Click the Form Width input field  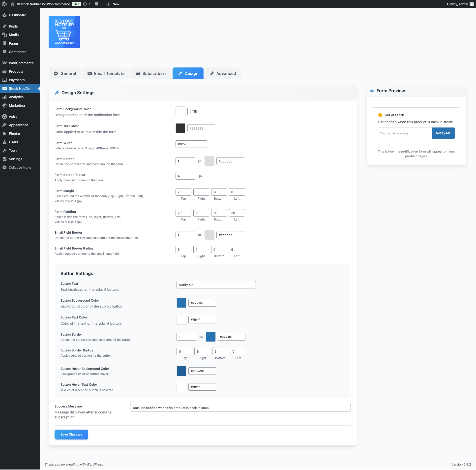(x=191, y=144)
